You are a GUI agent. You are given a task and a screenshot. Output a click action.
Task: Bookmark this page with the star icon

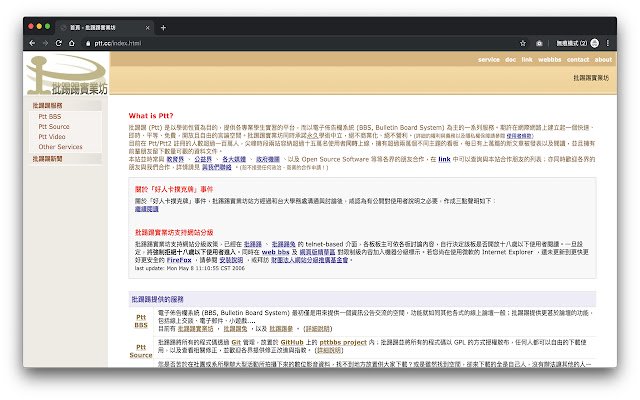523,43
